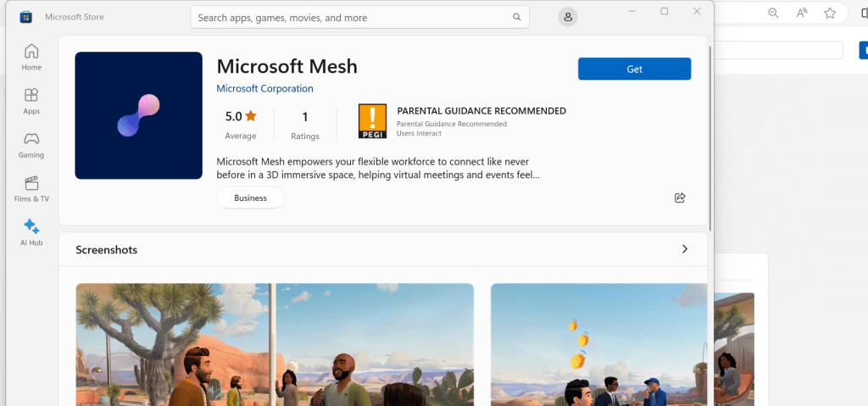Open the Microsoft Corporation publisher link
868x406 pixels.
point(264,88)
